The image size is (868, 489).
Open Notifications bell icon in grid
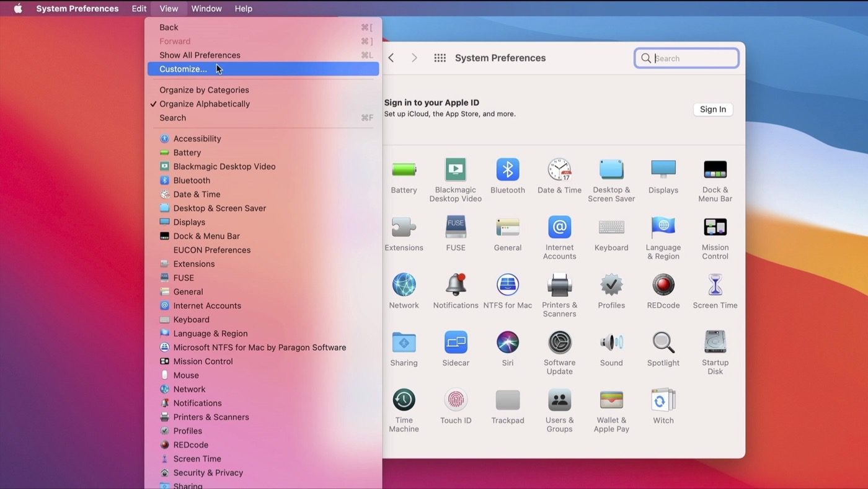coord(456,285)
